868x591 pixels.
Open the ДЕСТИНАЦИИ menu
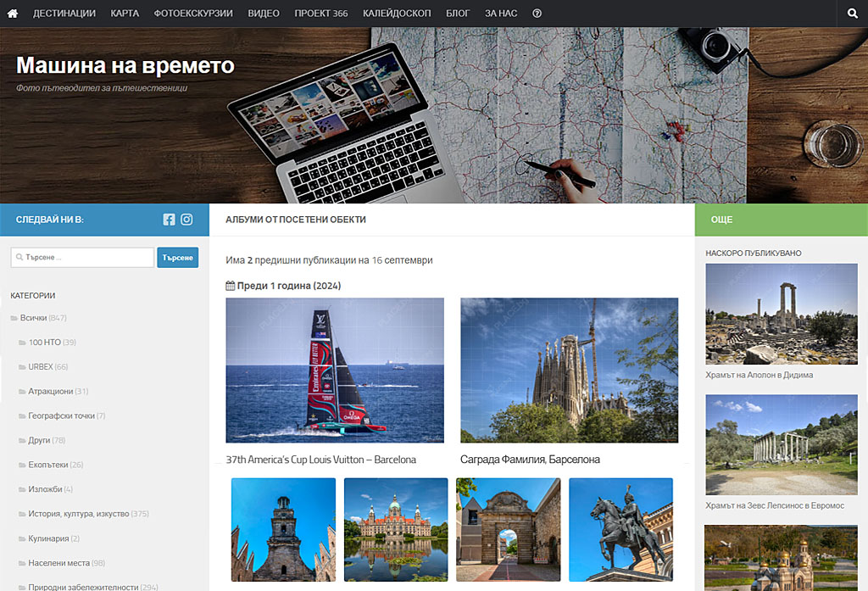pyautogui.click(x=64, y=14)
